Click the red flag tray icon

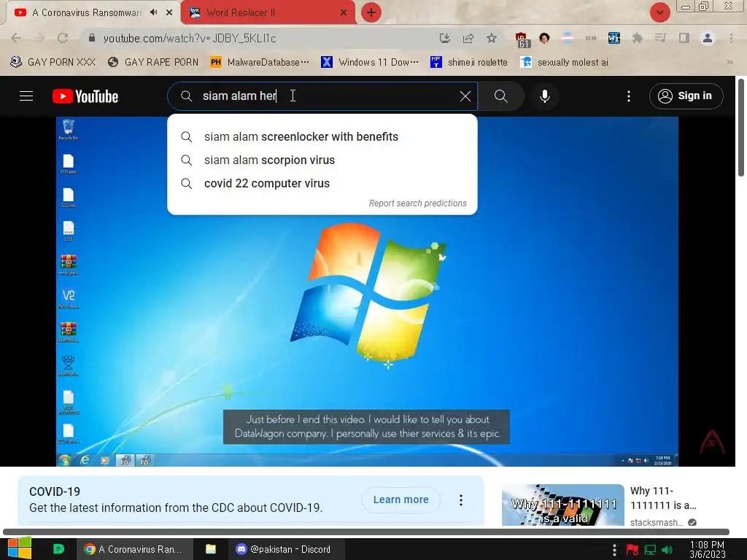(632, 550)
